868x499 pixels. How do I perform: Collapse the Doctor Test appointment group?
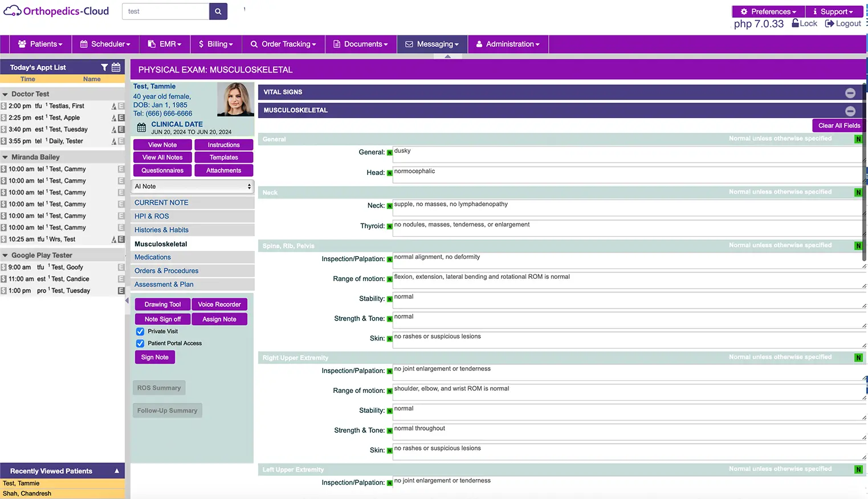[x=5, y=95]
